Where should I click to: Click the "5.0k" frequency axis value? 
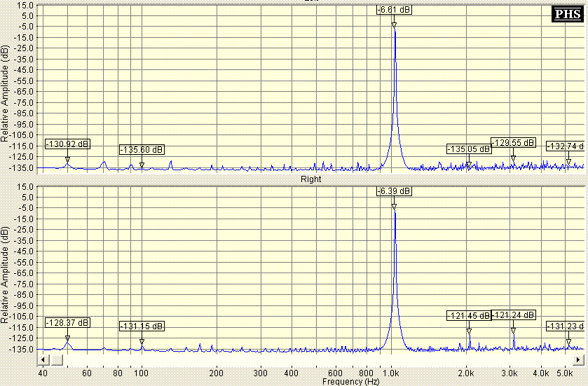point(565,373)
